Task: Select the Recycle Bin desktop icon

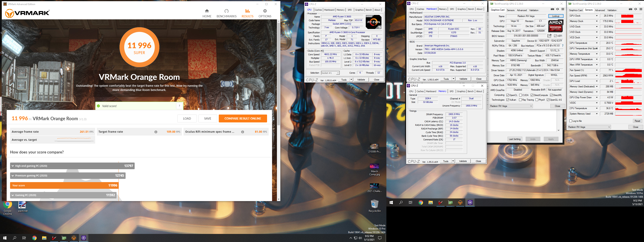Action: pyautogui.click(x=375, y=206)
